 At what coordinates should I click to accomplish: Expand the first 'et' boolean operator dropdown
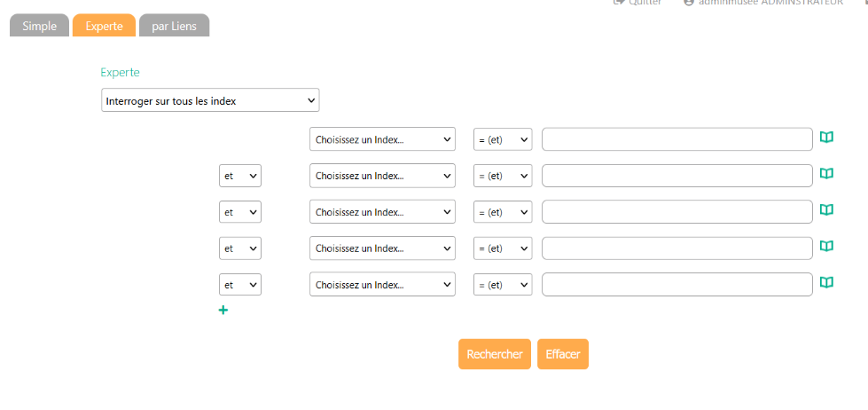click(x=240, y=176)
